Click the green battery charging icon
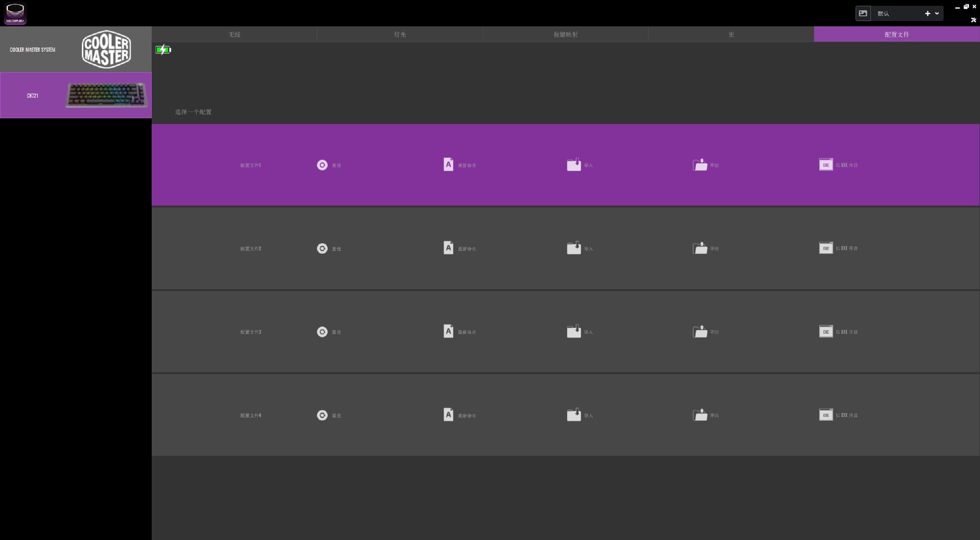This screenshot has width=980, height=540. 163,50
